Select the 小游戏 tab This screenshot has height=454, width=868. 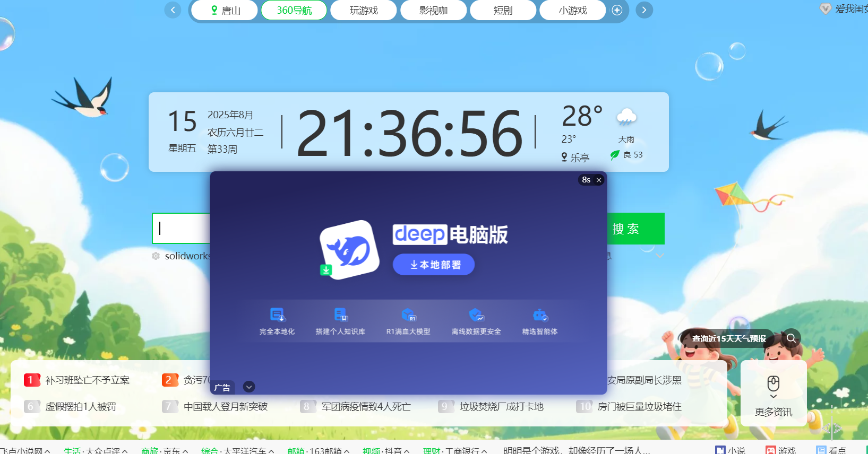[572, 10]
